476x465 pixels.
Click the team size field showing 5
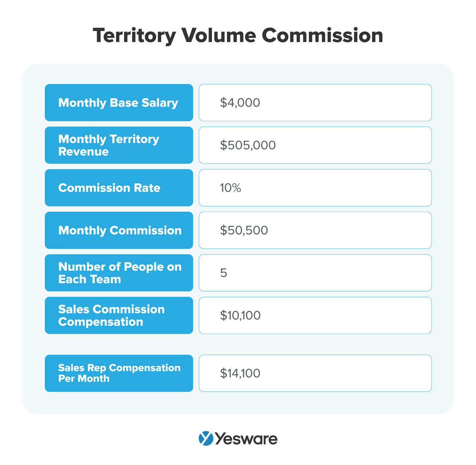coord(315,273)
